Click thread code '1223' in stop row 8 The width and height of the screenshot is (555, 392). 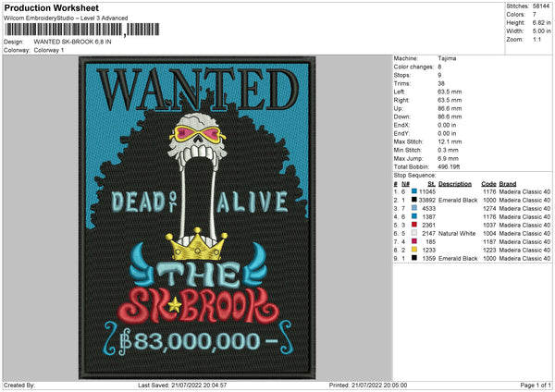[x=490, y=251]
